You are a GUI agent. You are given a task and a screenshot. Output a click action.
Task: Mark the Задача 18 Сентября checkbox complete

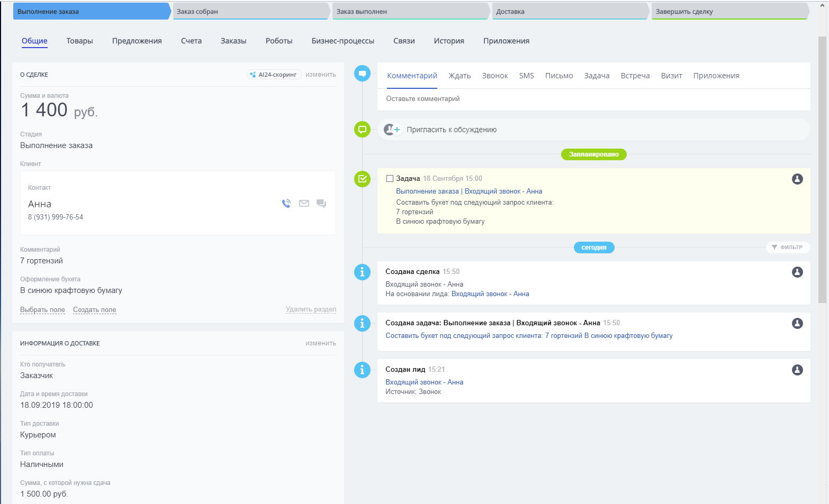[x=390, y=179]
